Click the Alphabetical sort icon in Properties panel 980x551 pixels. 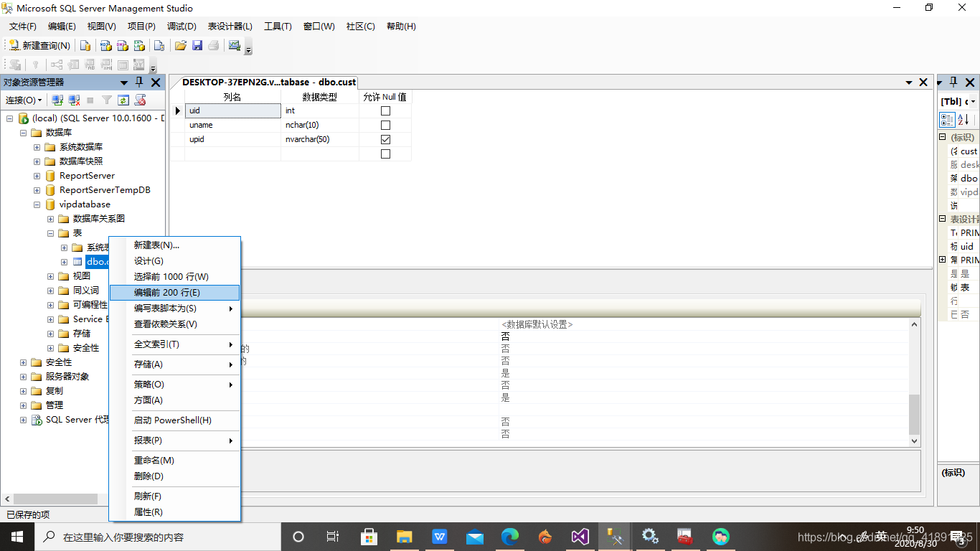[x=963, y=119]
